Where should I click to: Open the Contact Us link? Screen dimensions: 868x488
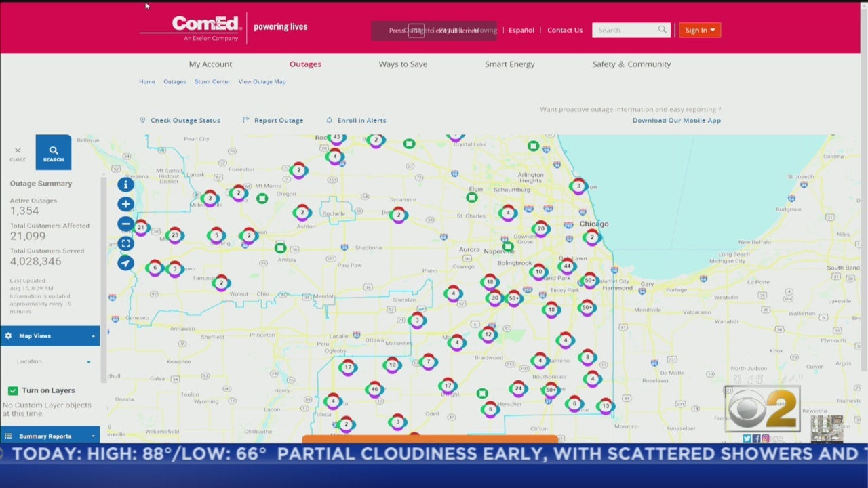(565, 30)
